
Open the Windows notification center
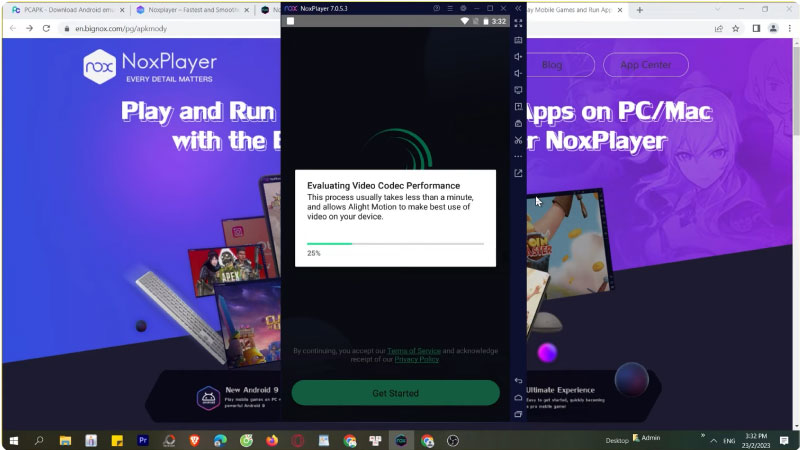coord(784,440)
